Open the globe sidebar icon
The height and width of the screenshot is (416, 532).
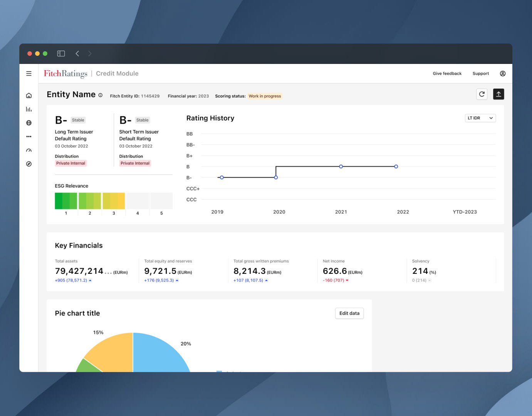tap(29, 123)
